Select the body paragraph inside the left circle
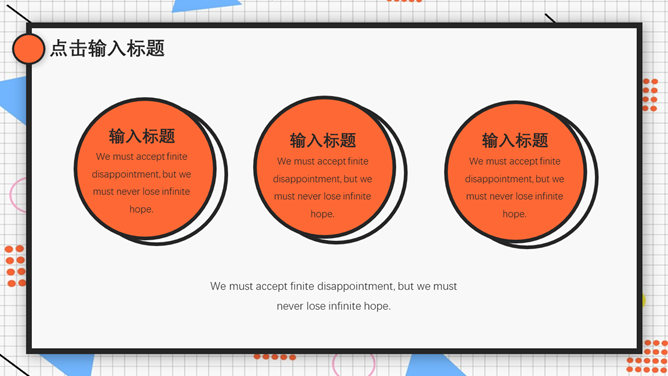The height and width of the screenshot is (376, 668). click(x=141, y=183)
